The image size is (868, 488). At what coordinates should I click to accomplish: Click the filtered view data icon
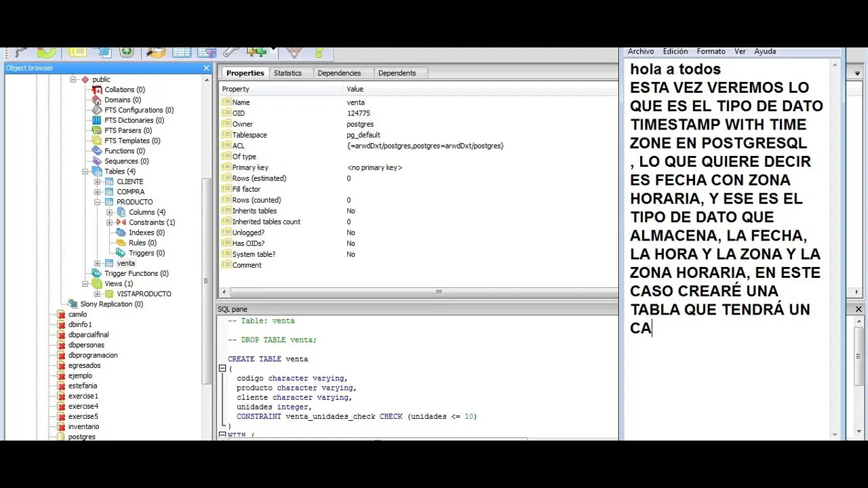(207, 52)
